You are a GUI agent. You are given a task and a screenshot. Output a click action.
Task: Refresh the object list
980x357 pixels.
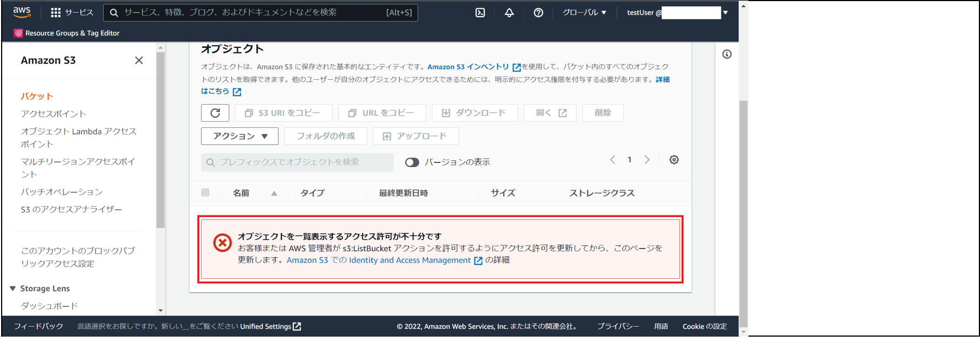click(215, 113)
